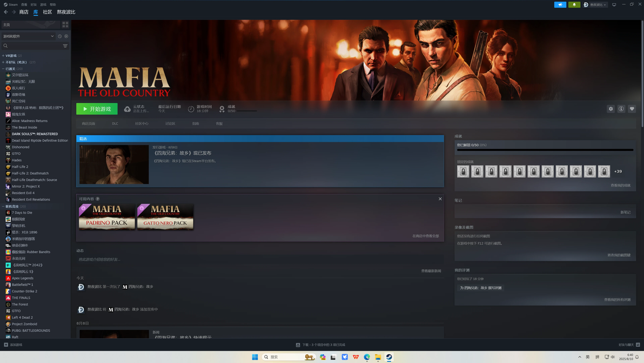Open the game settings gear icon
644x363 pixels.
(x=611, y=109)
